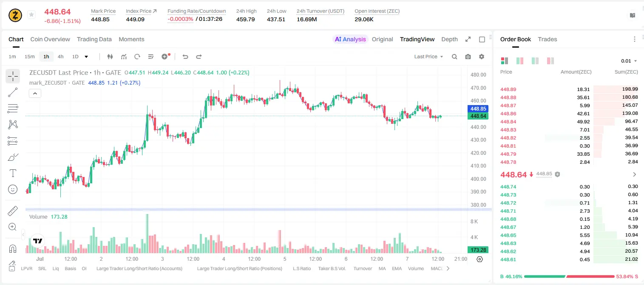This screenshot has height=285, width=644.
Task: Click the AI Analysis button
Action: coord(350,39)
